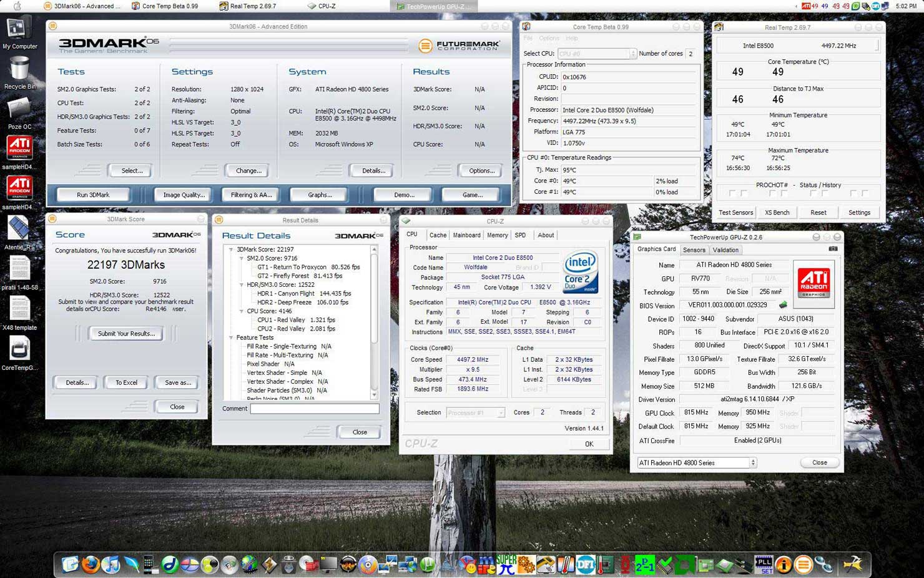Launch SUPER Pi from the dock

click(x=506, y=564)
